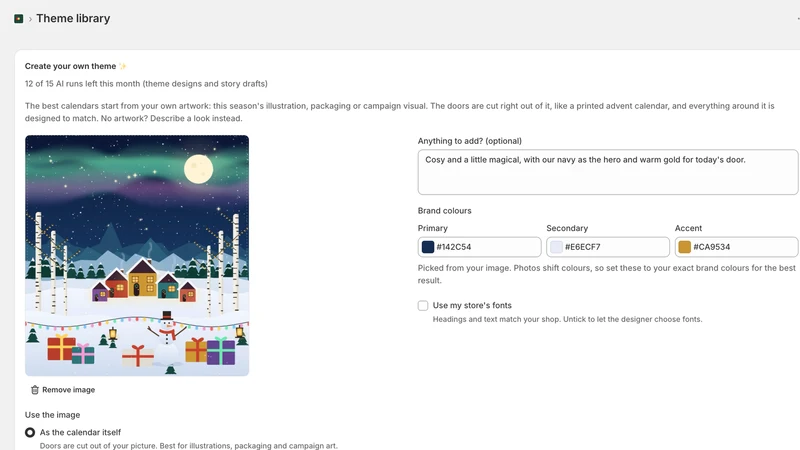This screenshot has width=800, height=450.
Task: Click the Secondary hex field #E6ECF7
Action: [x=608, y=247]
